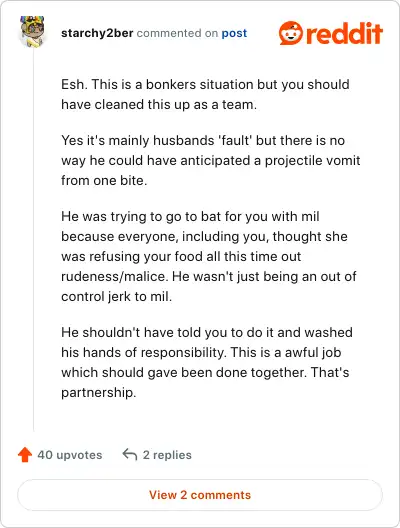
Task: Open the "2 replies" label
Action: [x=167, y=455]
